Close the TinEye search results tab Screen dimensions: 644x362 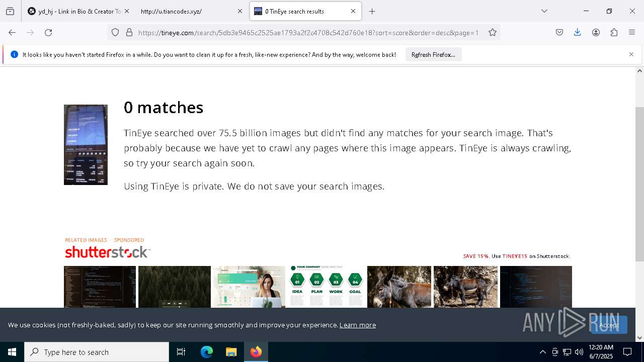click(353, 11)
